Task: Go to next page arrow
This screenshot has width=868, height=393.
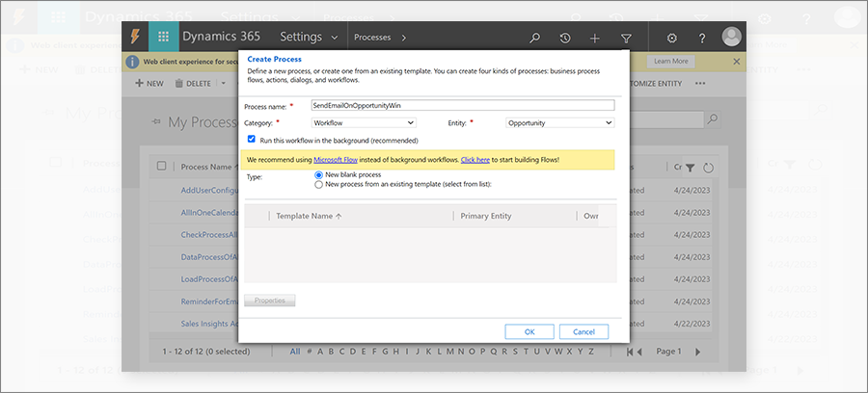Action: pos(697,352)
